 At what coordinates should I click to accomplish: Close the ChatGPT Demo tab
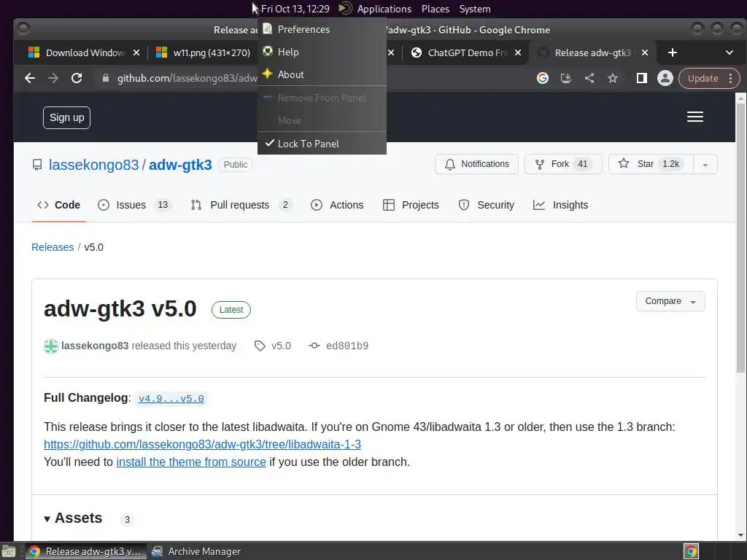[x=518, y=52]
